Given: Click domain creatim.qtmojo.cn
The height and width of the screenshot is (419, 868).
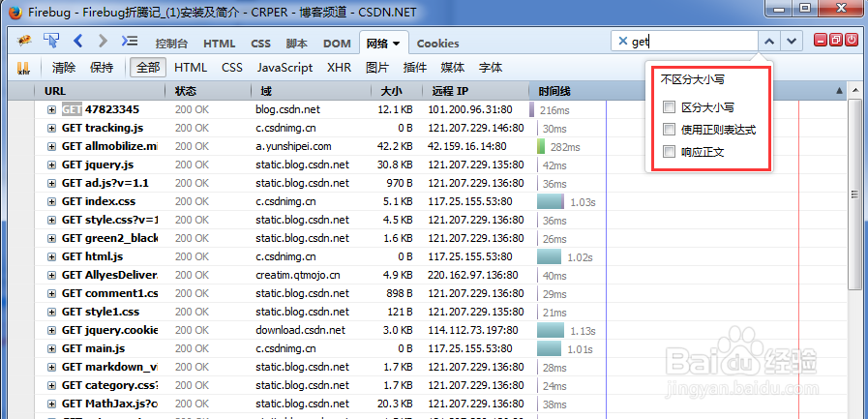Looking at the screenshot, I should 298,275.
